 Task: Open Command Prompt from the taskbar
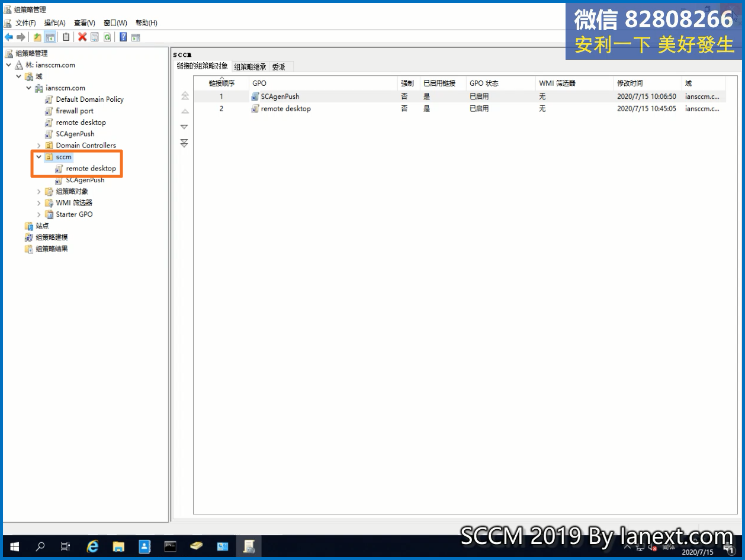[x=171, y=546]
